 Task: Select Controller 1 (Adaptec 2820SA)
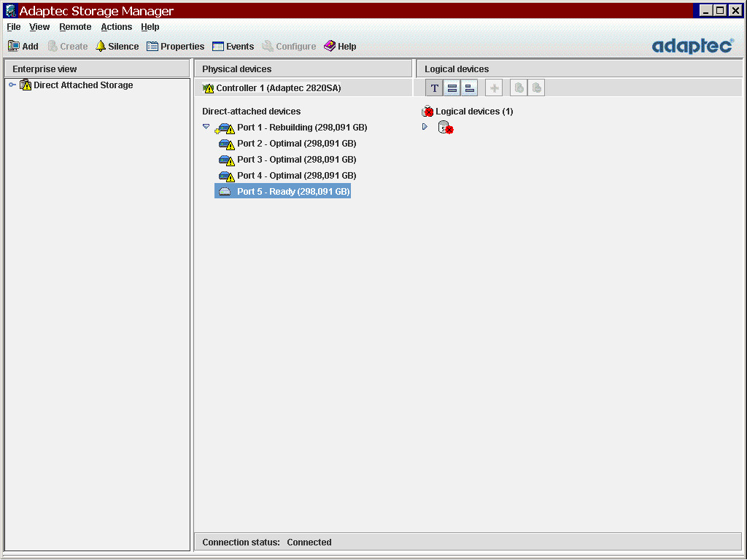pyautogui.click(x=279, y=88)
